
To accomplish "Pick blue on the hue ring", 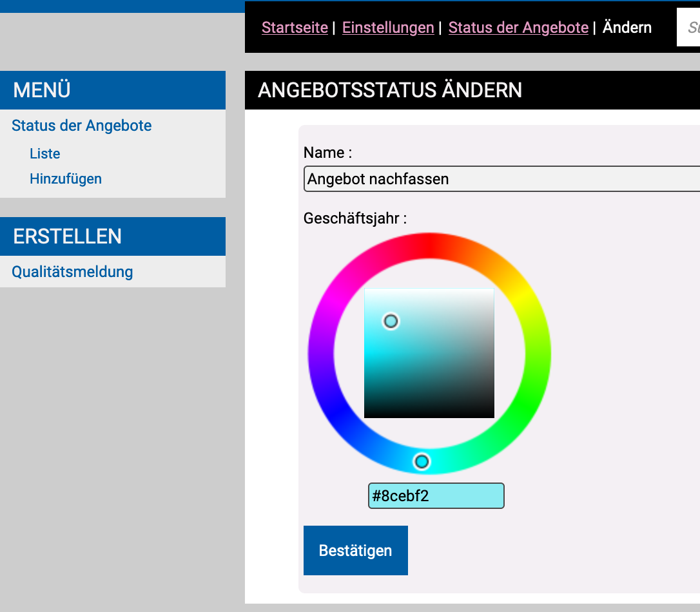I will pos(335,407).
